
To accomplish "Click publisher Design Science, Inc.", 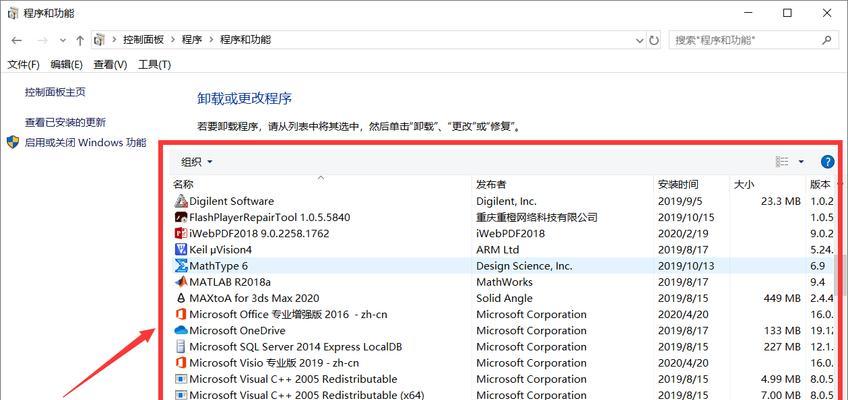I will 524,266.
